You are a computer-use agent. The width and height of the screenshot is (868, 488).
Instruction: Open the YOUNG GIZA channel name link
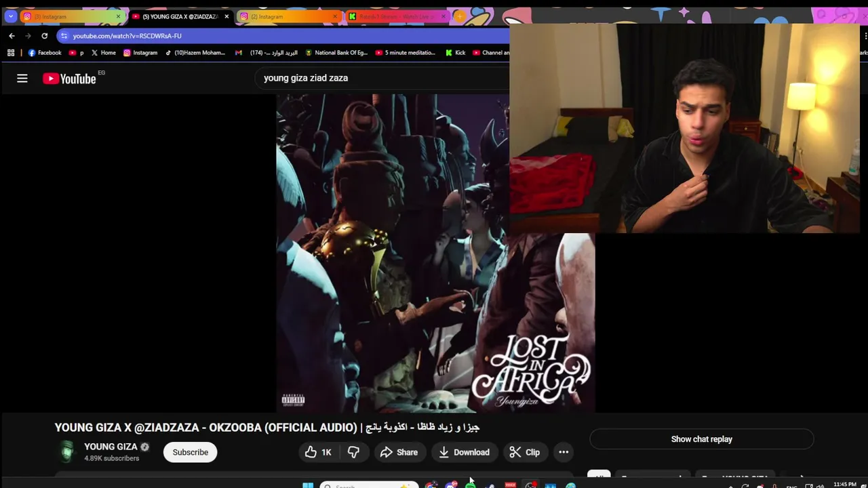(111, 447)
